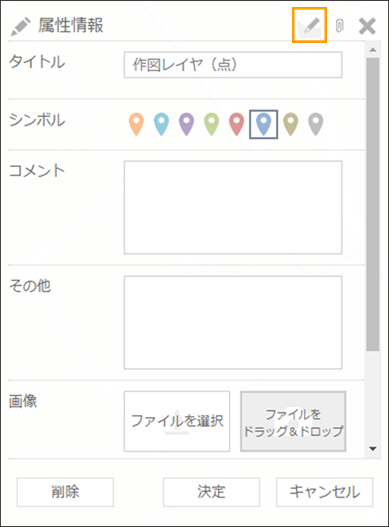
Task: Choose the green pin symbol
Action: point(211,124)
